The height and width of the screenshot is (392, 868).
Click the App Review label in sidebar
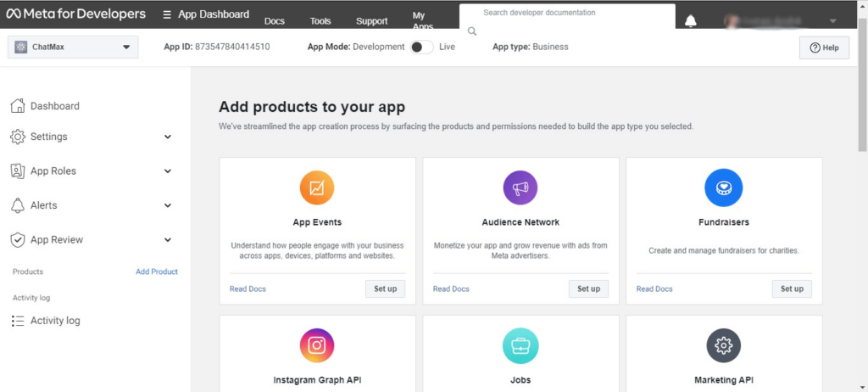pyautogui.click(x=57, y=240)
